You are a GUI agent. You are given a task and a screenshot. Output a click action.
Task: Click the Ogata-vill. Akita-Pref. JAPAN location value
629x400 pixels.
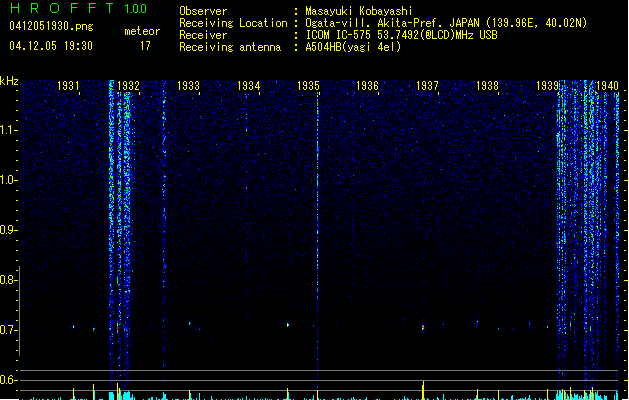[446, 23]
